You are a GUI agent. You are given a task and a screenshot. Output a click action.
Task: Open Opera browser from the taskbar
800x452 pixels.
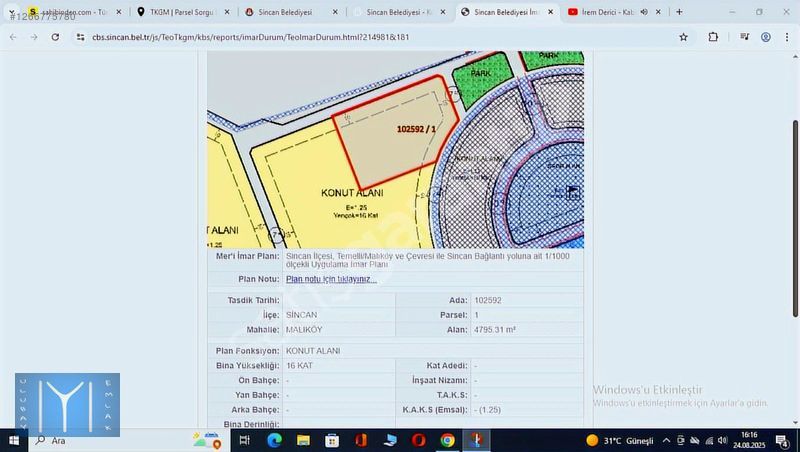(x=418, y=440)
